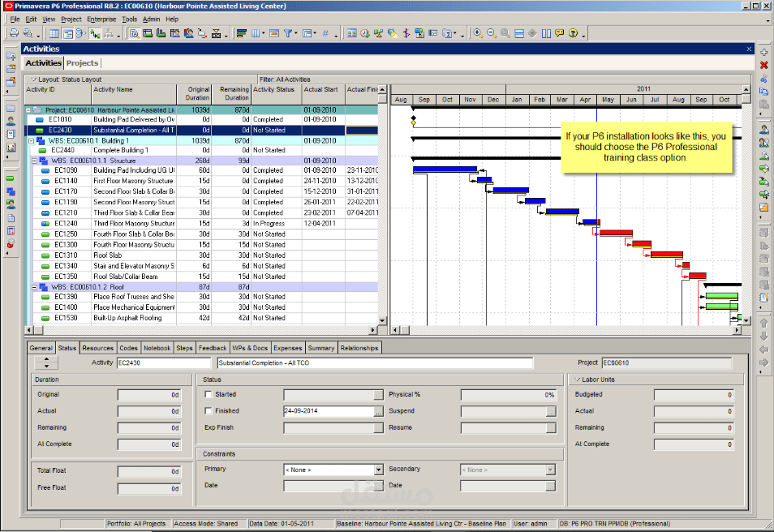Collapse WBS EC00610.1.1 Structure group
This screenshot has width=774, height=532.
point(35,161)
